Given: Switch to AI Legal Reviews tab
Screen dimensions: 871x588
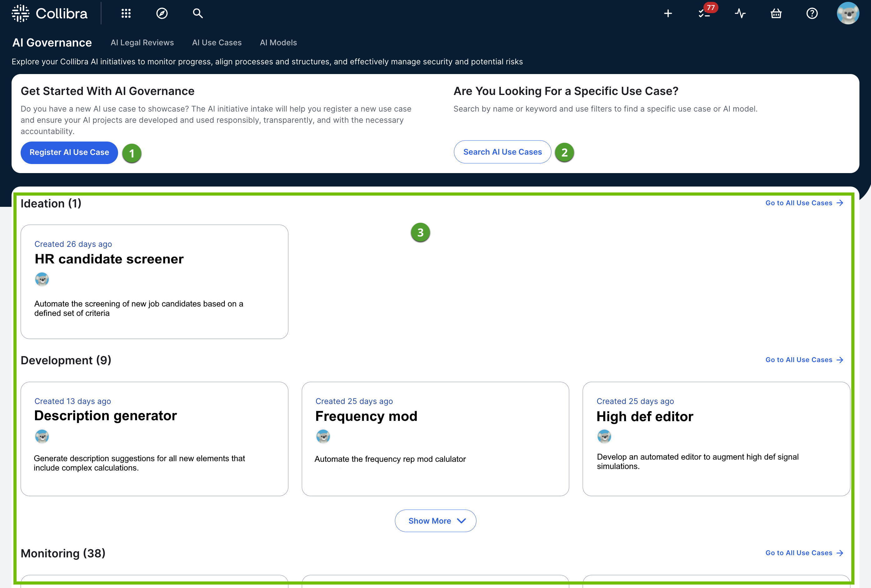Looking at the screenshot, I should tap(142, 43).
